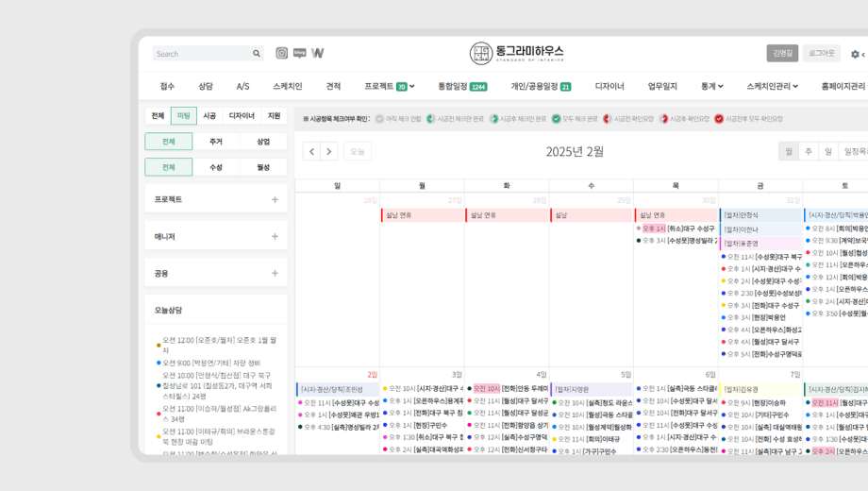Select 전체 in the top filter row

click(x=158, y=115)
